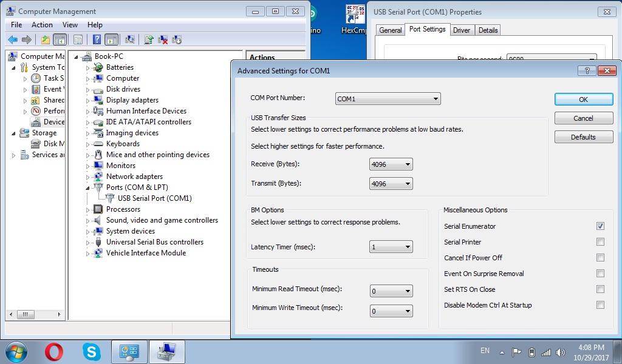Click the EN language indicator
The height and width of the screenshot is (364, 622).
point(485,351)
